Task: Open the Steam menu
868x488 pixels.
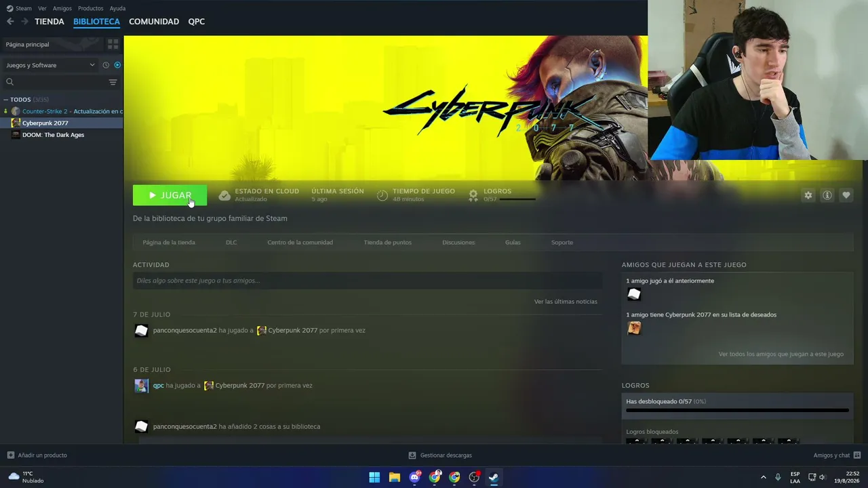Action: (x=24, y=8)
